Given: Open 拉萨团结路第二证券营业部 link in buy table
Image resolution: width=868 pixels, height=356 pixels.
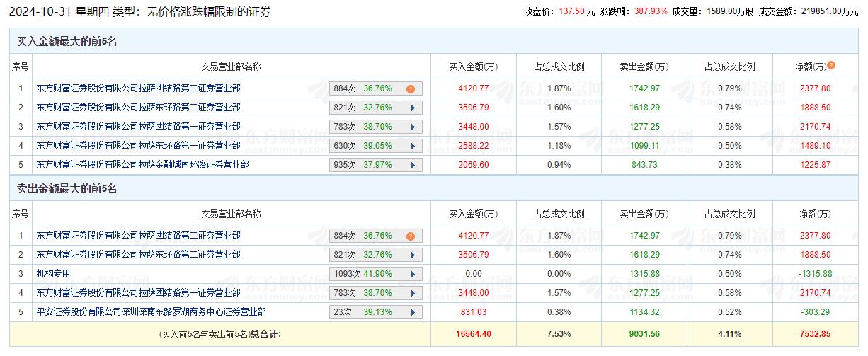Looking at the screenshot, I should [x=138, y=88].
